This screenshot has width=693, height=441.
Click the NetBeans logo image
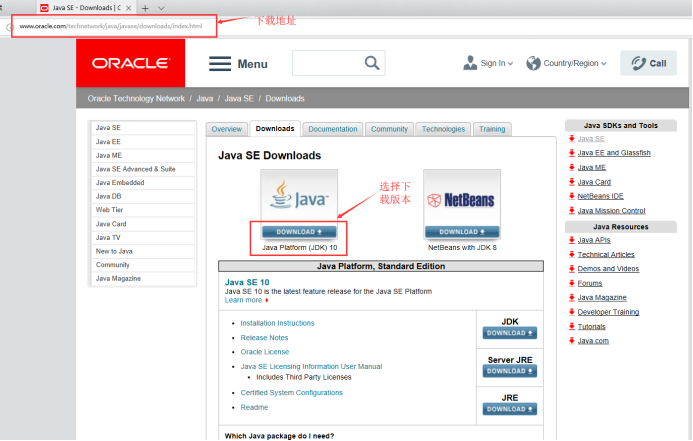pos(462,200)
